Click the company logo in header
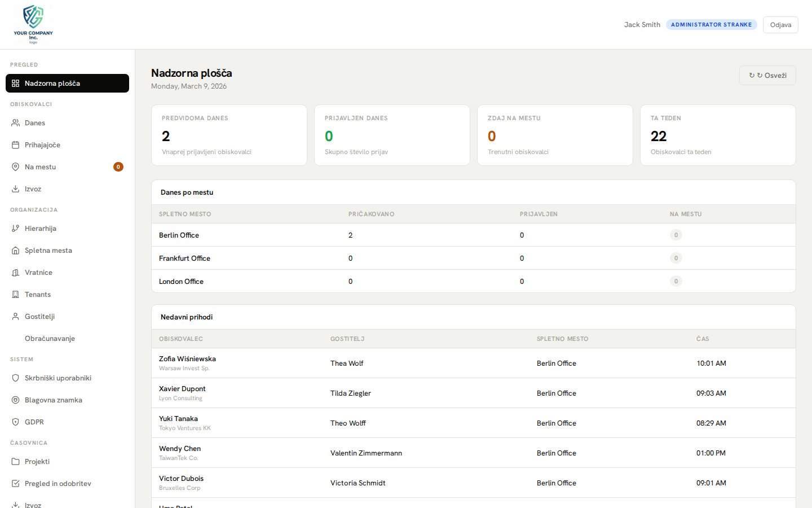This screenshot has width=812, height=508. [33, 24]
